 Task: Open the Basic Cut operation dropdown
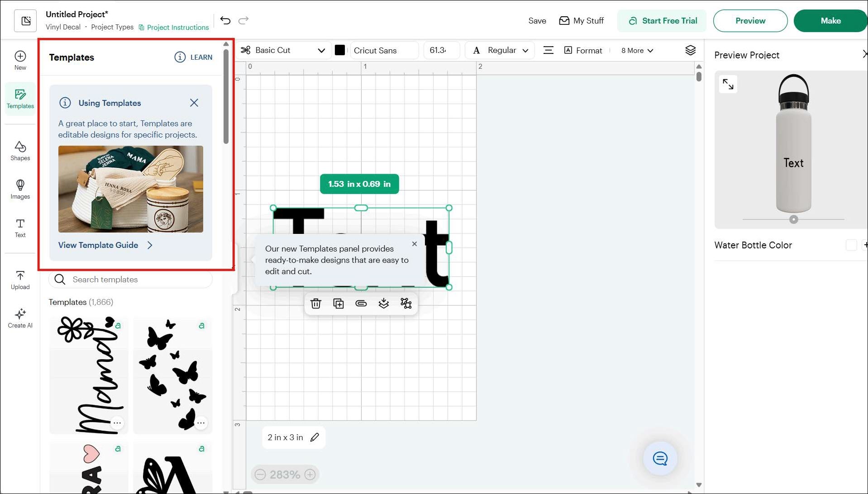pos(283,50)
